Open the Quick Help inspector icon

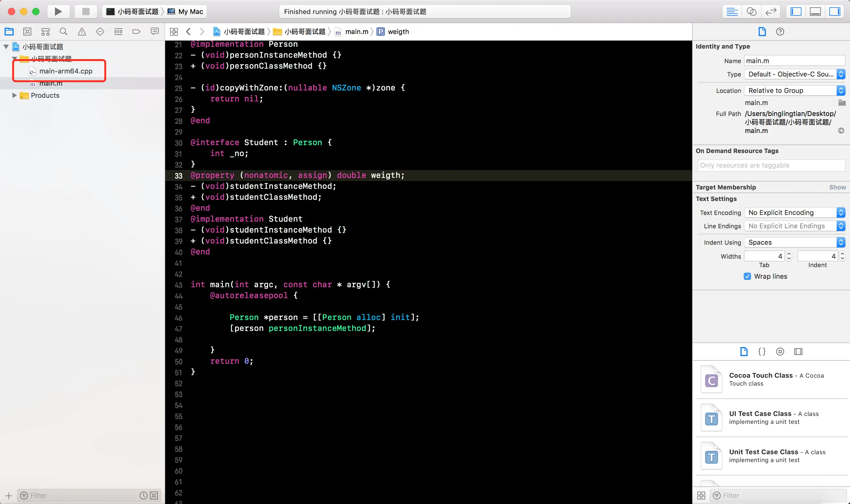[x=780, y=32]
